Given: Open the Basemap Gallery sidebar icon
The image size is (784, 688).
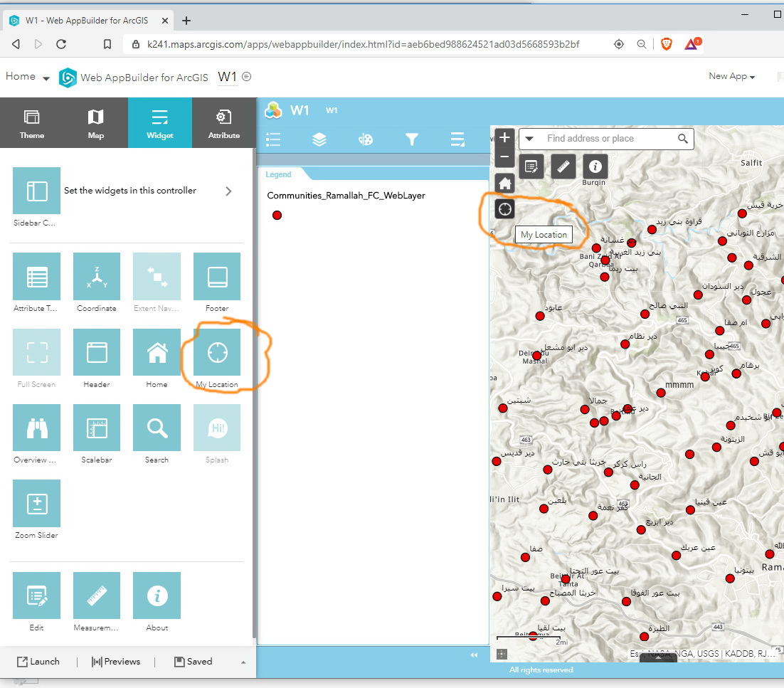Looking at the screenshot, I should [x=366, y=139].
